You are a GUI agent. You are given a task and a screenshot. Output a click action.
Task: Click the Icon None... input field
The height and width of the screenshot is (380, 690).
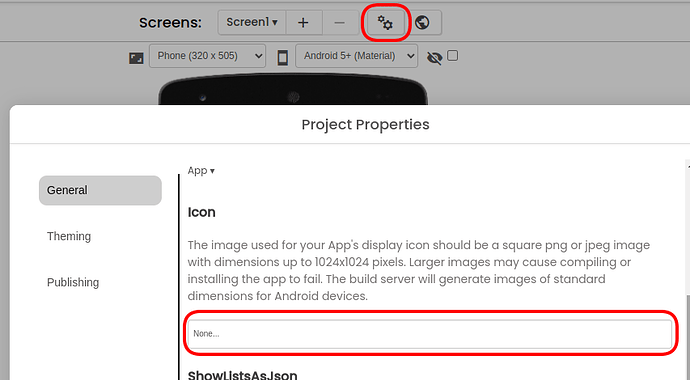tap(430, 334)
